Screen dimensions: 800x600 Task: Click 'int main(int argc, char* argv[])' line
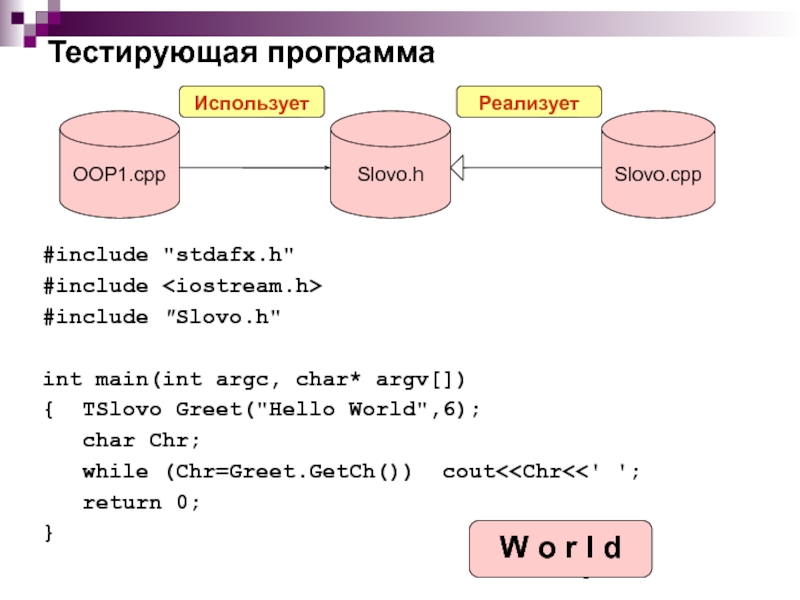(x=254, y=380)
